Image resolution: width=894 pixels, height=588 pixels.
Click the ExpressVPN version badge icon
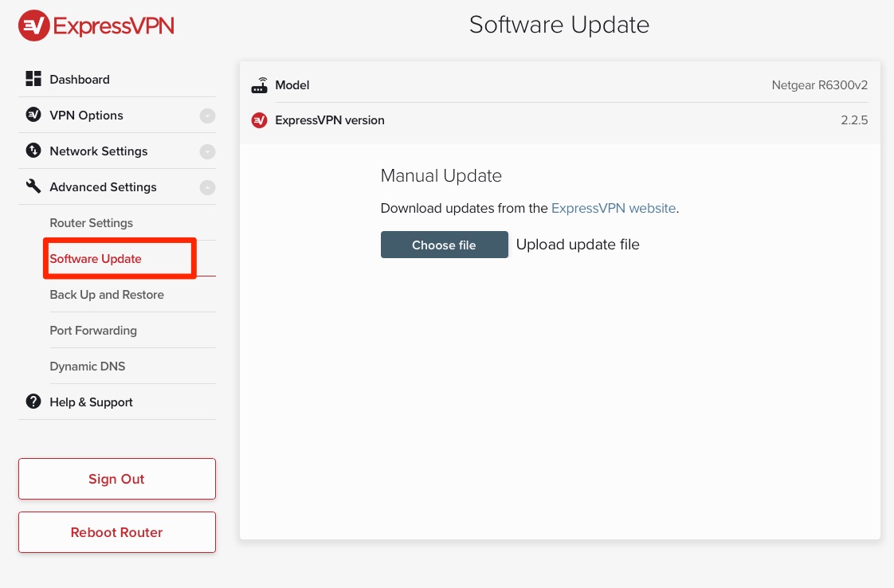click(x=259, y=120)
